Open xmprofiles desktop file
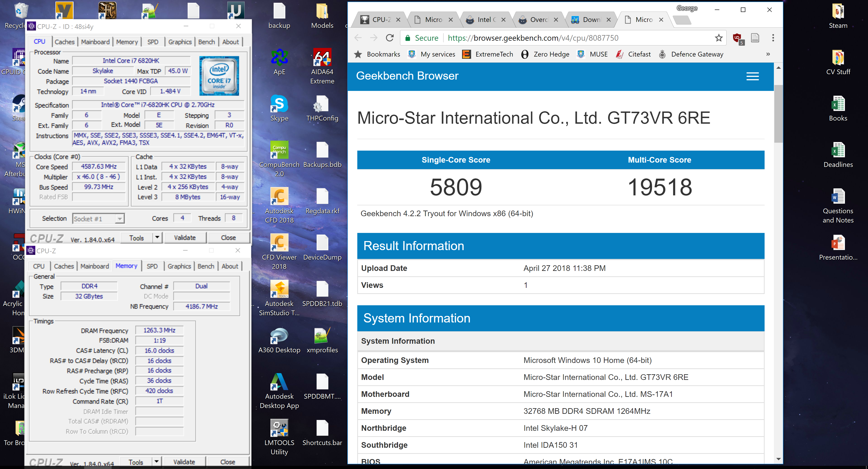This screenshot has width=868, height=469. pos(322,340)
